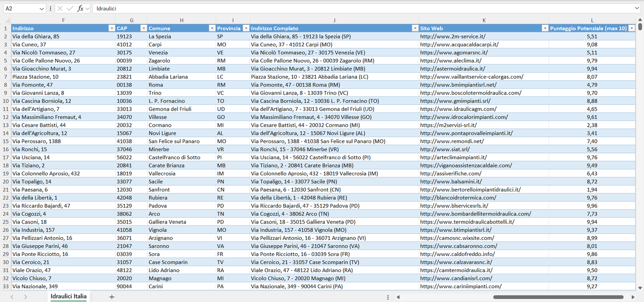Viewport: 644px width, 302px height.
Task: Click the sheet options three-dot icon
Action: pyautogui.click(x=387, y=296)
